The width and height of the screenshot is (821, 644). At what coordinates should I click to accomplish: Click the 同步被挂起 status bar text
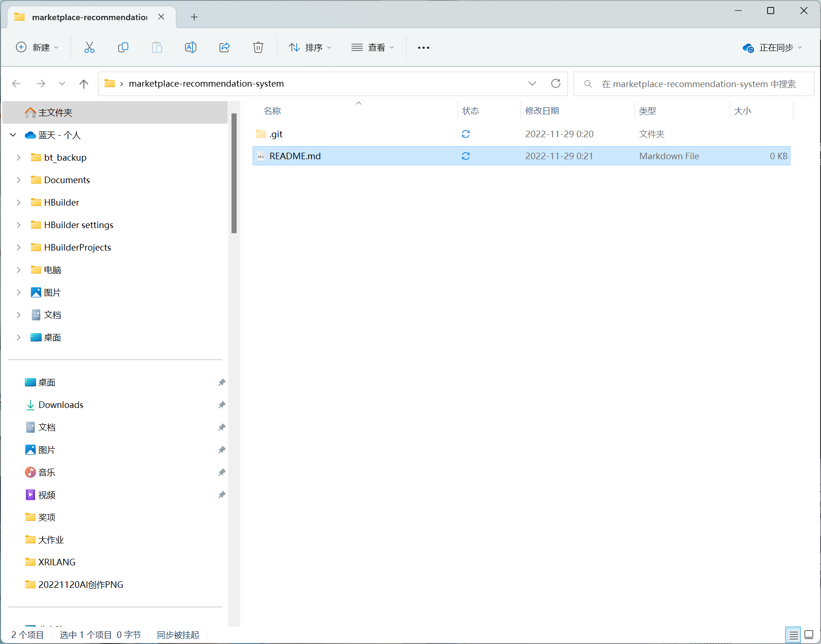click(x=178, y=635)
